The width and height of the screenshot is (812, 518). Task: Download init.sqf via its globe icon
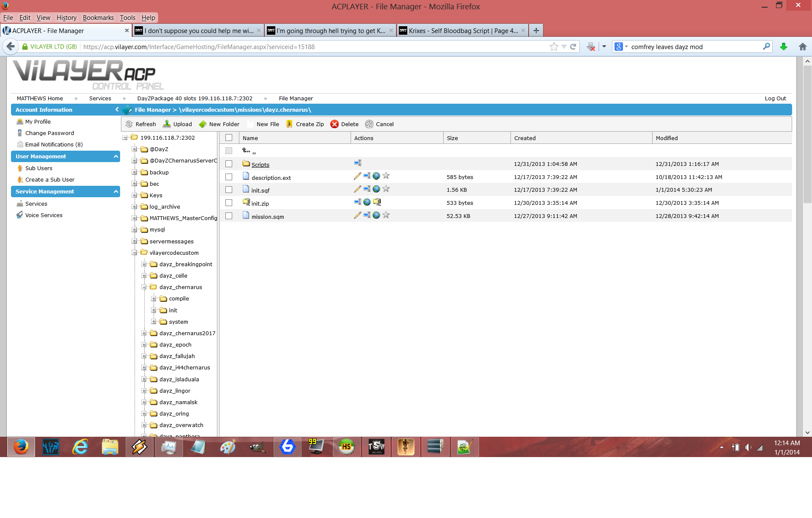376,189
